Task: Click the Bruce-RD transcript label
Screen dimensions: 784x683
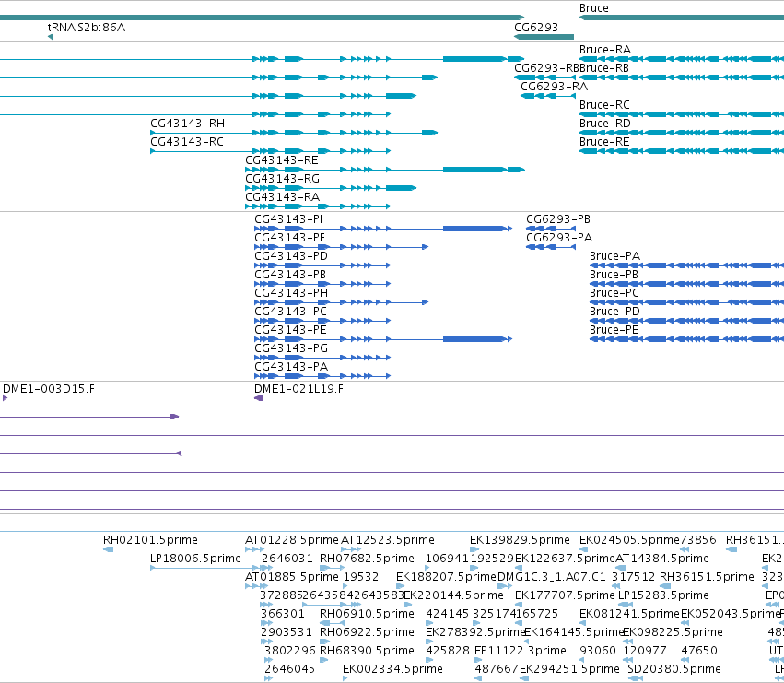Action: click(605, 124)
